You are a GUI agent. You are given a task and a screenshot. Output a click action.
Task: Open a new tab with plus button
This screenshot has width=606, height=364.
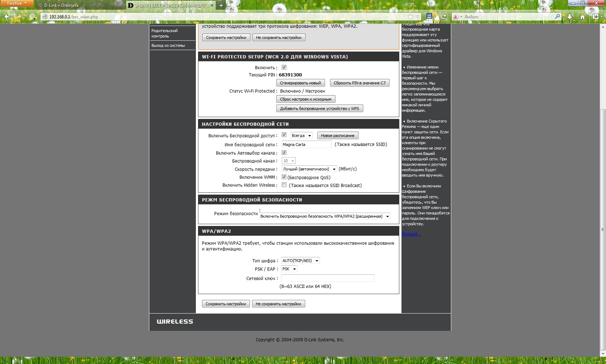[x=221, y=5]
